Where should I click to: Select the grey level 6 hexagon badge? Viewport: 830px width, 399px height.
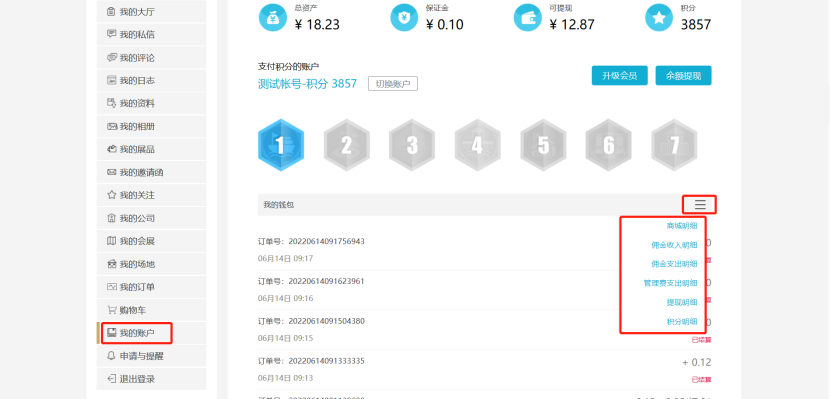609,145
